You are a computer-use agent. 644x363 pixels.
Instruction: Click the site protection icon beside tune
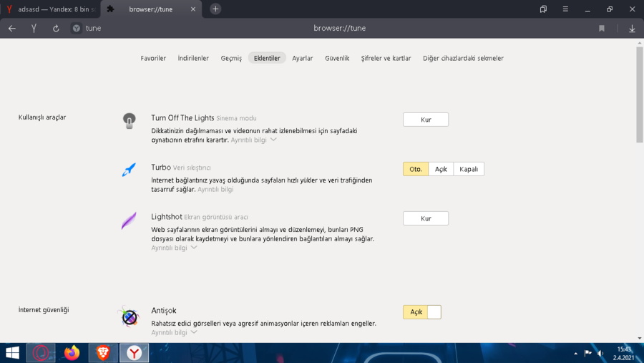(77, 29)
